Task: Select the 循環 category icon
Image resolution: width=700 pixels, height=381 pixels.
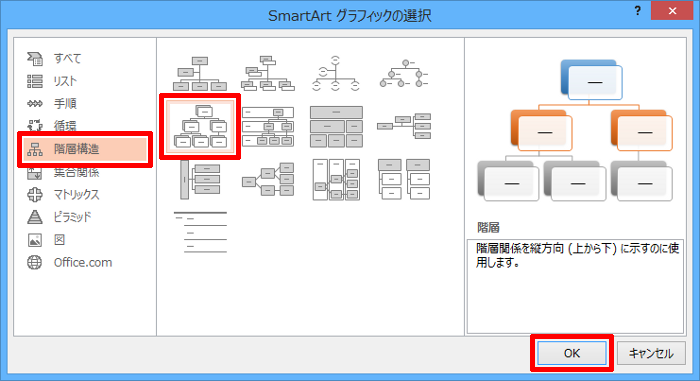Action: tap(35, 126)
